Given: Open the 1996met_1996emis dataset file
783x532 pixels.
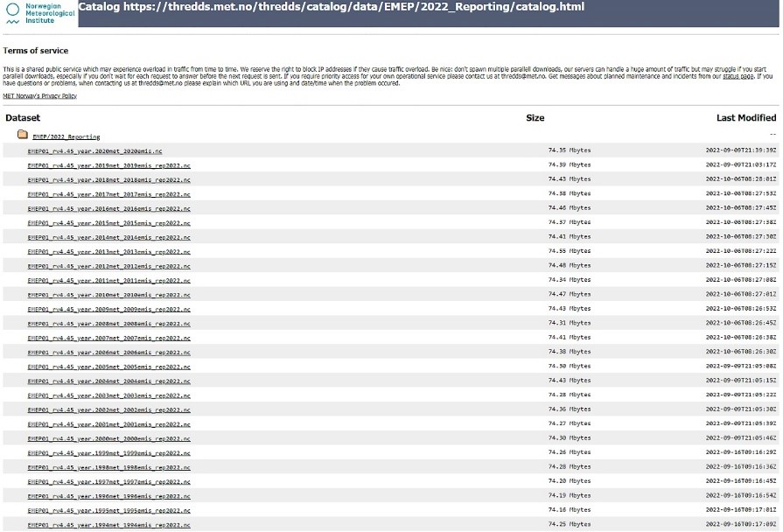Looking at the screenshot, I should coord(108,496).
